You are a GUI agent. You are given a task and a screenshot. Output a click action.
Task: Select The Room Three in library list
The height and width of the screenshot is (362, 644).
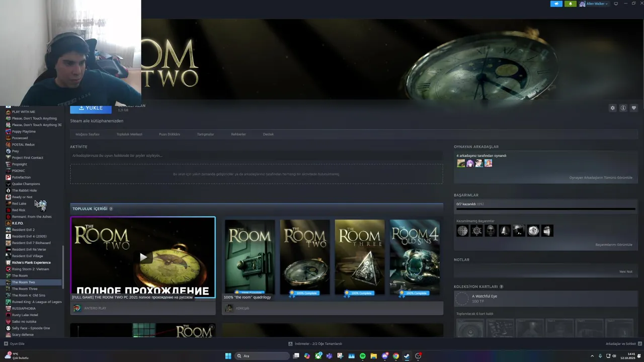coord(25,289)
